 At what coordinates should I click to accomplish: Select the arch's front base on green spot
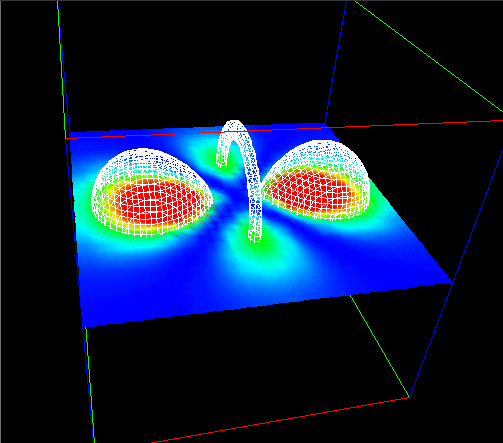click(x=255, y=236)
